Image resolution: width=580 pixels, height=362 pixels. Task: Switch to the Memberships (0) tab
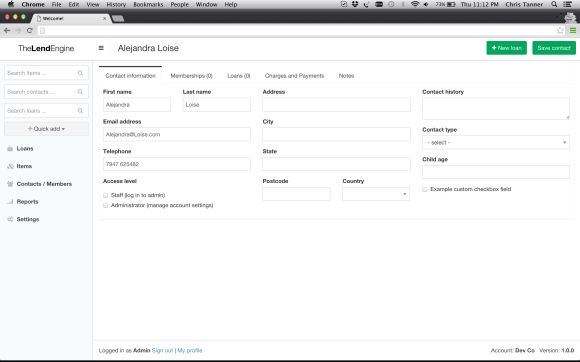(x=191, y=75)
